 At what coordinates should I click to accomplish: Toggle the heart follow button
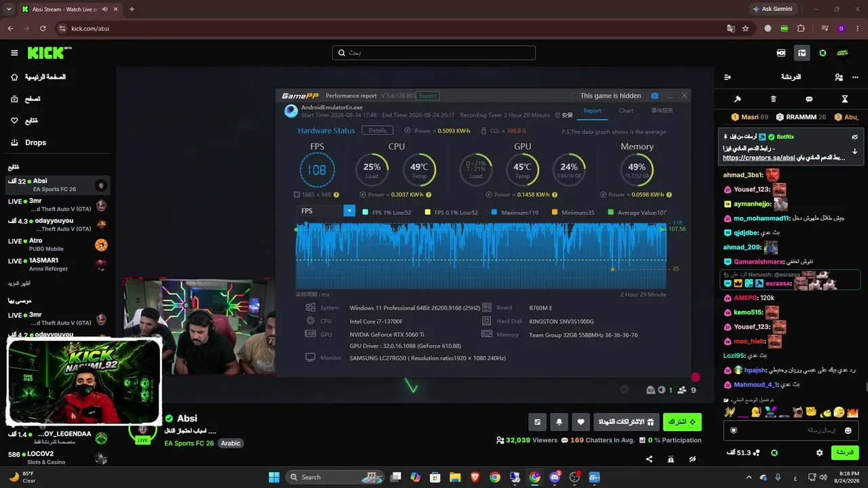pyautogui.click(x=580, y=422)
